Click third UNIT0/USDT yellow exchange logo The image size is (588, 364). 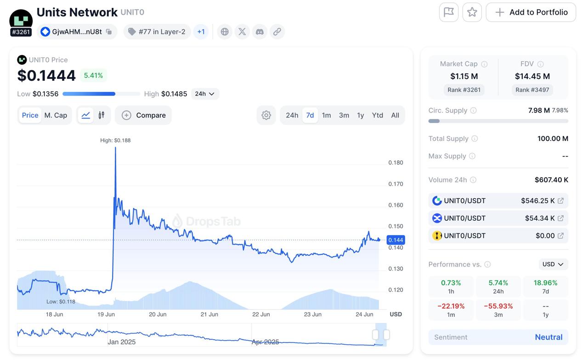tap(437, 235)
